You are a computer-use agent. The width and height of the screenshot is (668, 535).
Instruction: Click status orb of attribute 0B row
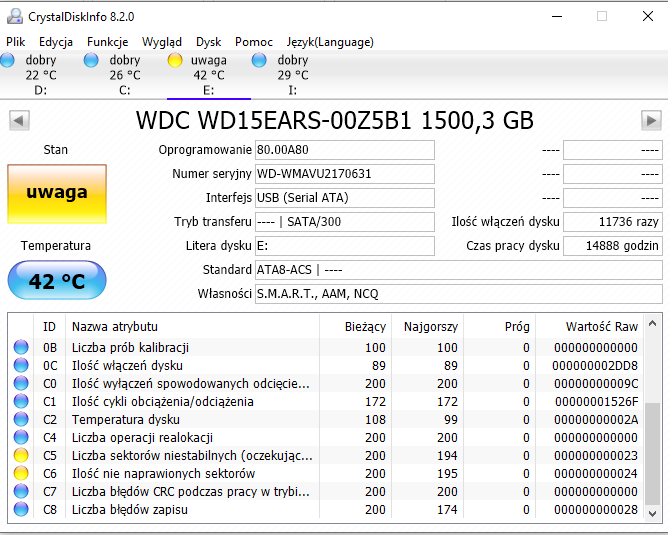21,347
